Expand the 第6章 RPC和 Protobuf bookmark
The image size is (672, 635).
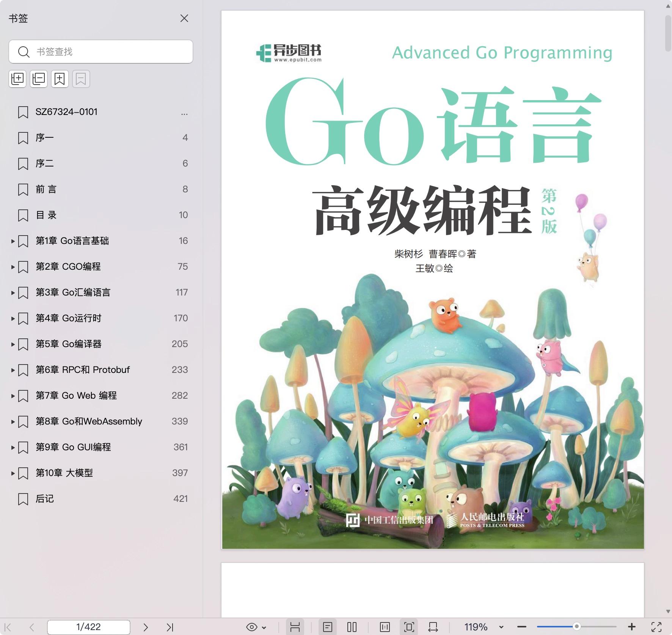point(13,370)
